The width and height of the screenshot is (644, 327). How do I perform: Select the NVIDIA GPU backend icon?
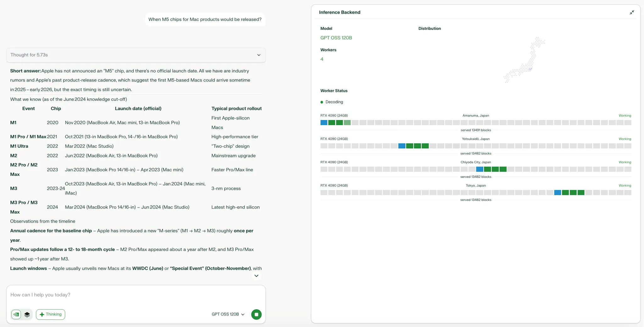[x=16, y=314]
